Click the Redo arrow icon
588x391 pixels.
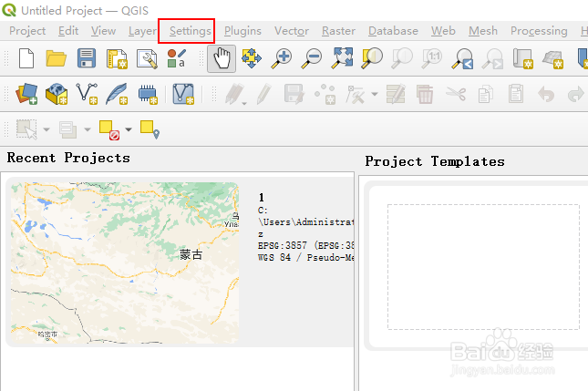click(x=575, y=94)
